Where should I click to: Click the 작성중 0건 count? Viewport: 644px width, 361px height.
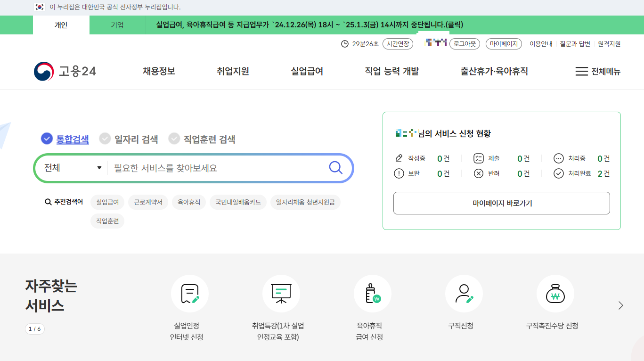pos(443,158)
